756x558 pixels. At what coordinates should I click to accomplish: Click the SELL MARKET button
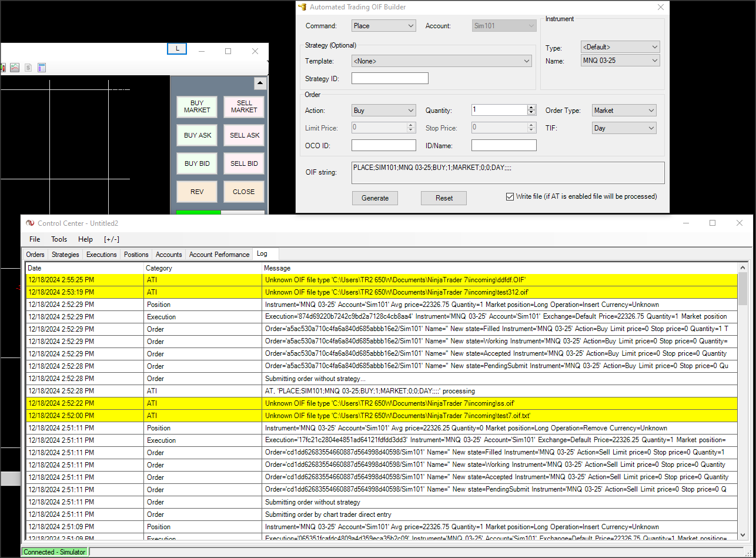[x=244, y=106]
